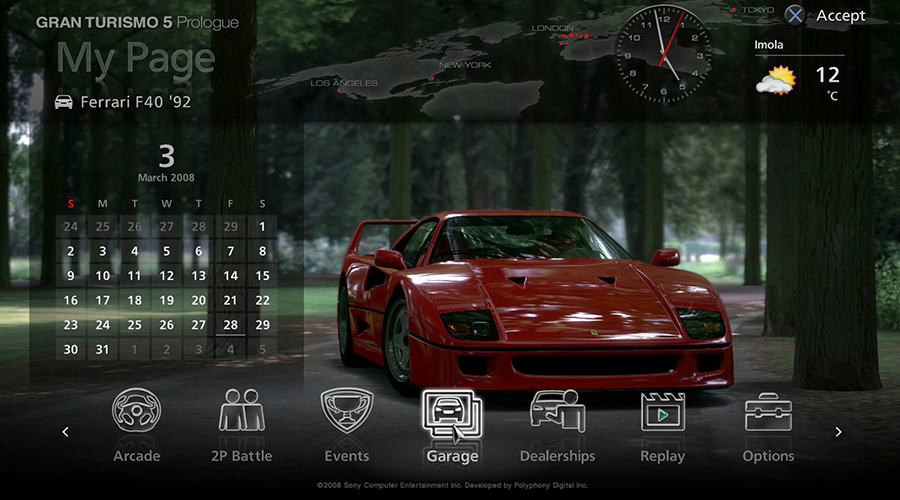Select February 29 greyed calendar cell
This screenshot has width=900, height=500.
[230, 227]
